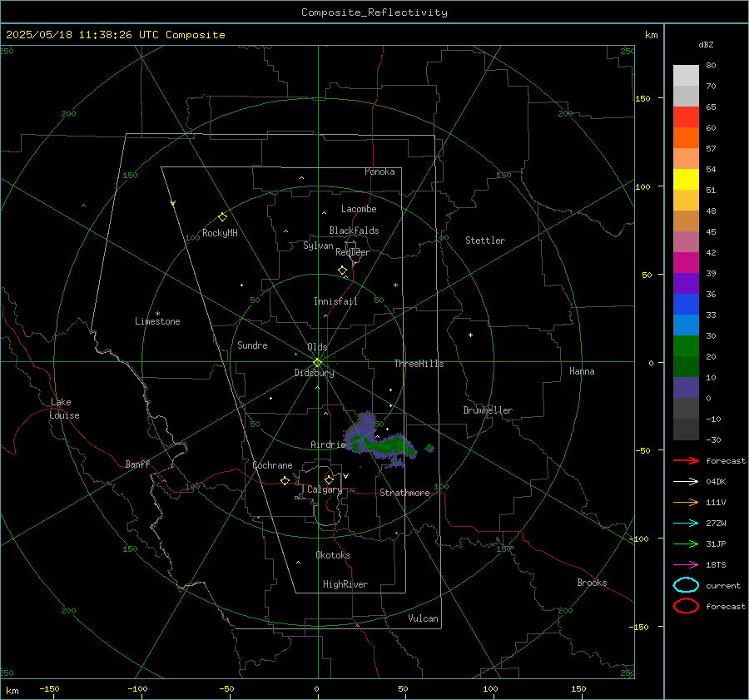Click the green 31JP arrow icon

pyautogui.click(x=686, y=544)
